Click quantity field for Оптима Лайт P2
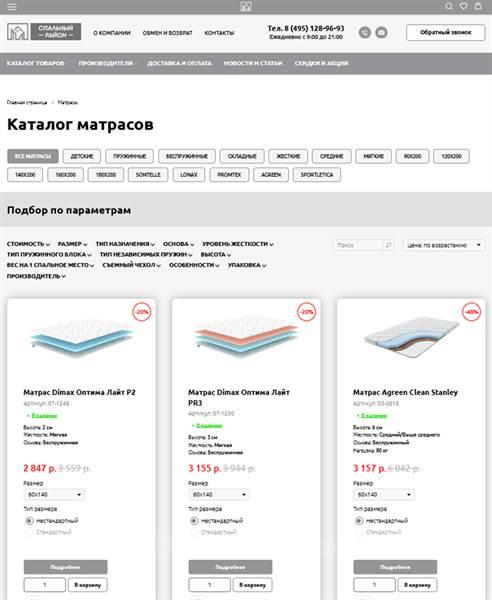 [44, 585]
